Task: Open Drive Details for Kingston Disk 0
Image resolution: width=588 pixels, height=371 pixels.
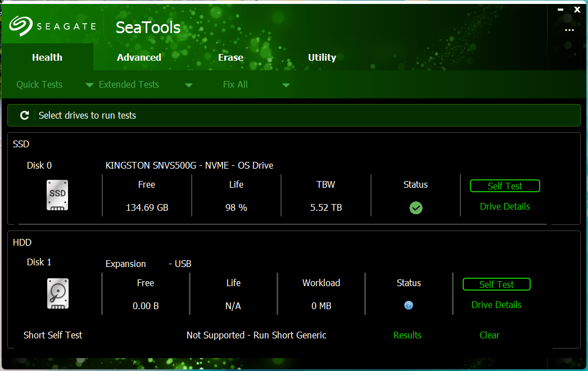Action: [505, 206]
